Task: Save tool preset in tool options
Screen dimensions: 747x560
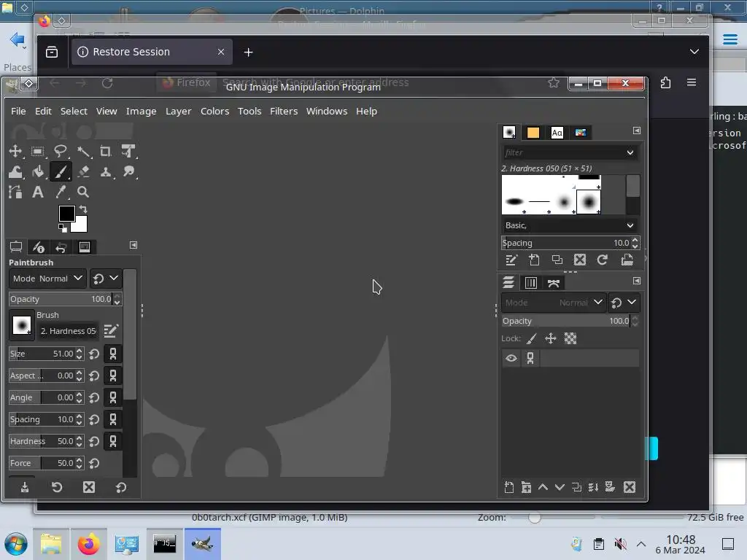Action: click(25, 487)
